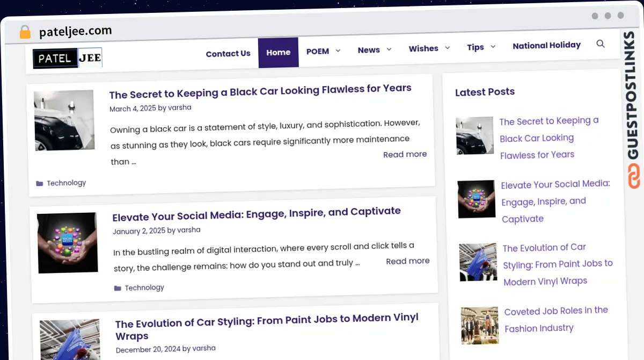Viewport: 644px width, 360px height.
Task: Click the black car thumbnail in Latest Posts
Action: (x=474, y=135)
